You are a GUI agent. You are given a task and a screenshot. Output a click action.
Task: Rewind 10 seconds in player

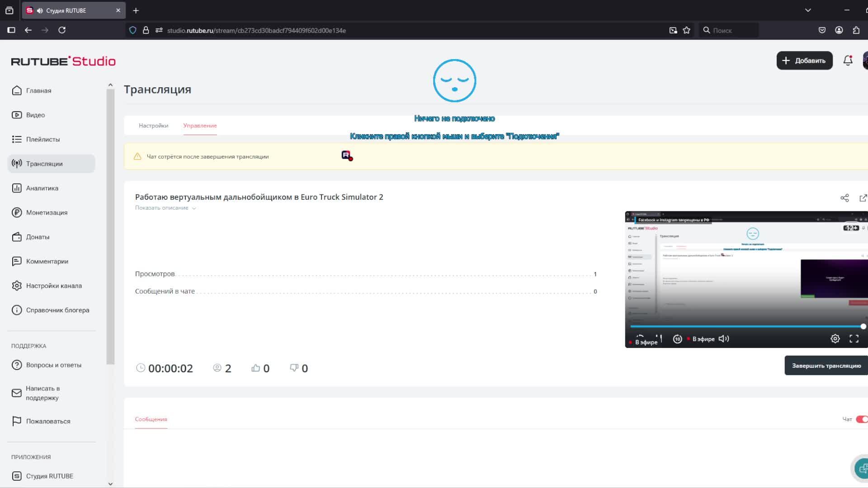677,339
